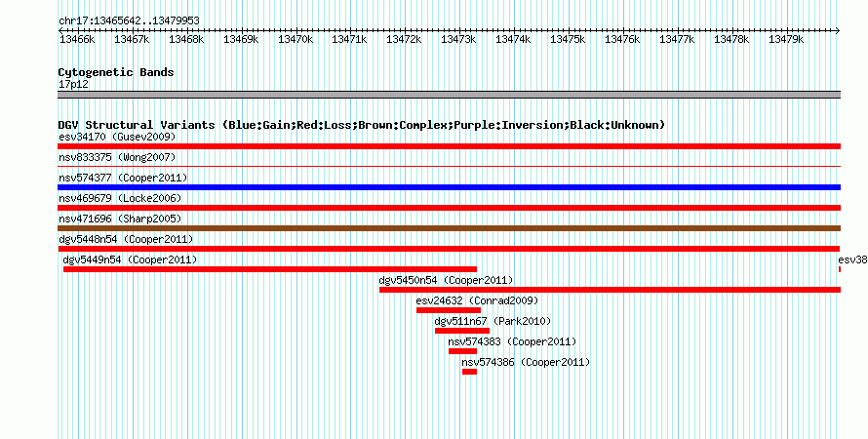868x439 pixels.
Task: Select the red dgv5450n54 bar
Action: [610, 290]
